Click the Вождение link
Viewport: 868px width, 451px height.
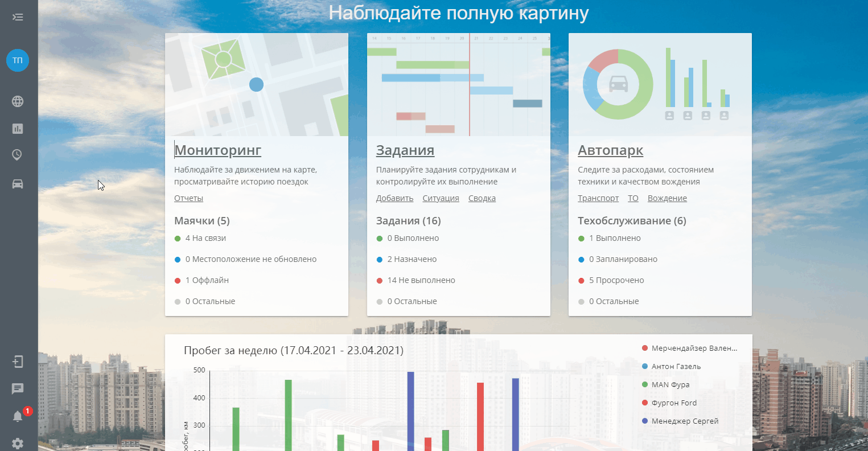coord(667,198)
